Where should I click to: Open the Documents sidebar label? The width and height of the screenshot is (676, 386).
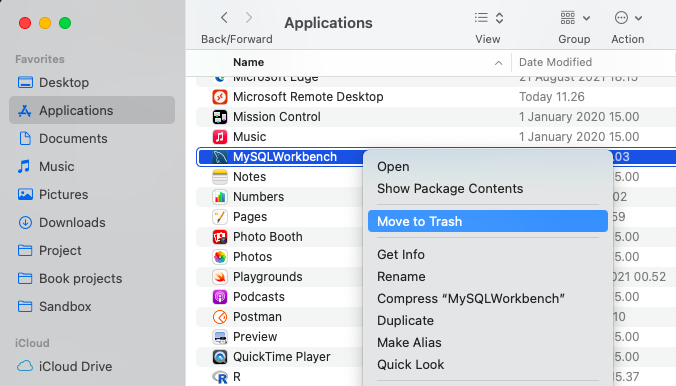tap(73, 138)
